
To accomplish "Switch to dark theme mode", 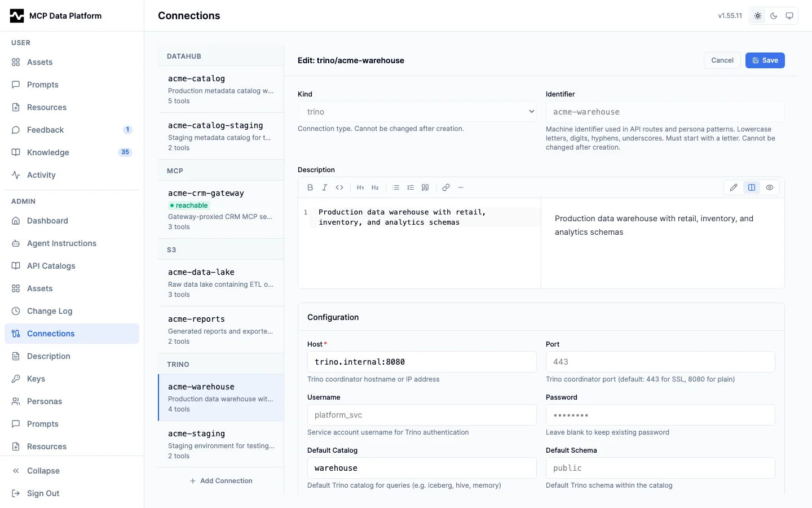I will coord(774,16).
